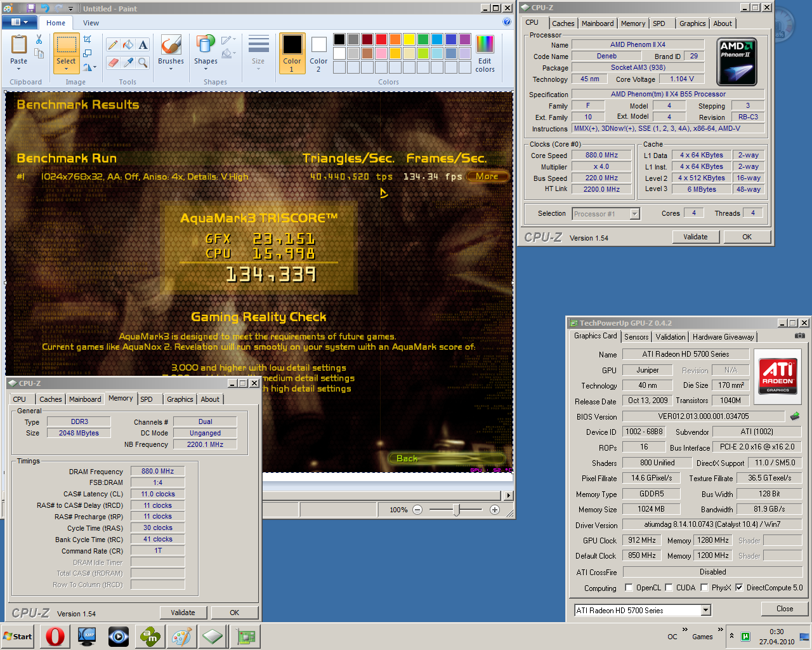Click the Resize icon in Paint's Image group
Screen dimensions: 812x650
pyautogui.click(x=88, y=53)
